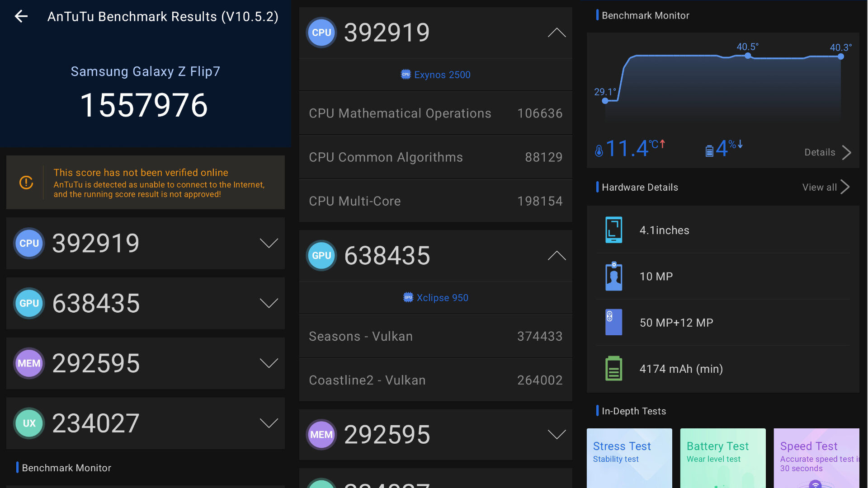Expand the UX 234027 score chevron

click(269, 423)
